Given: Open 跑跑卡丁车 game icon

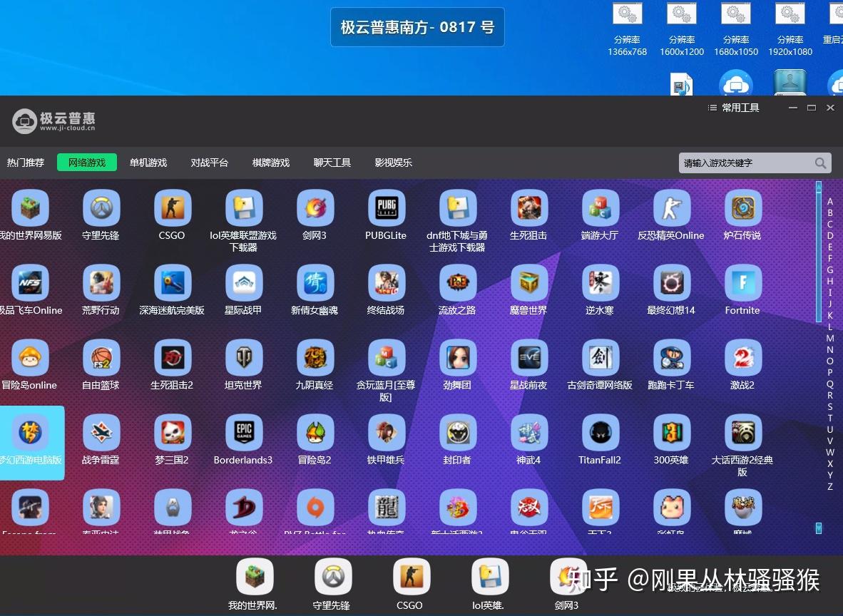Looking at the screenshot, I should (x=672, y=357).
